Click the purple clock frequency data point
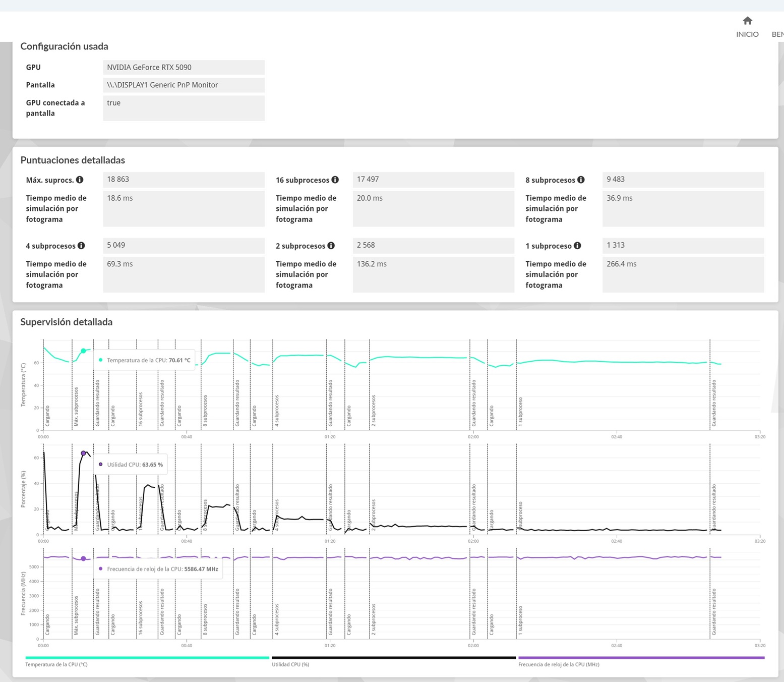Viewport: 784px width, 682px height. (x=83, y=558)
